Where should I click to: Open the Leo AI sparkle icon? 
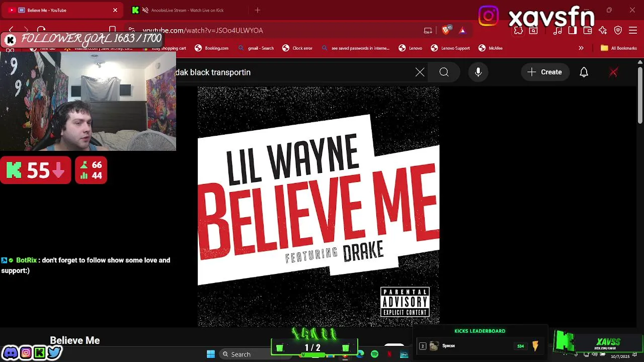(x=603, y=30)
